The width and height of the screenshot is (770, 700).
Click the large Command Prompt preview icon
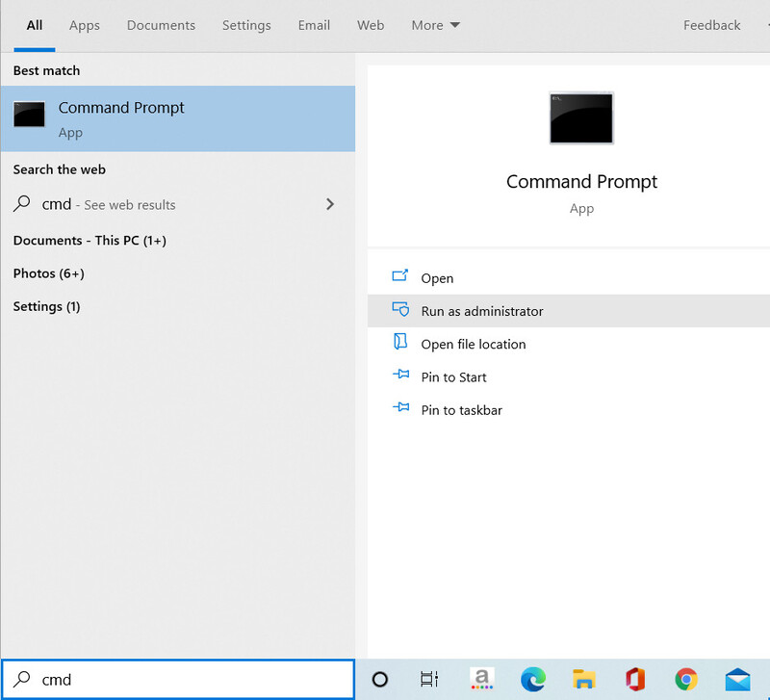(581, 118)
